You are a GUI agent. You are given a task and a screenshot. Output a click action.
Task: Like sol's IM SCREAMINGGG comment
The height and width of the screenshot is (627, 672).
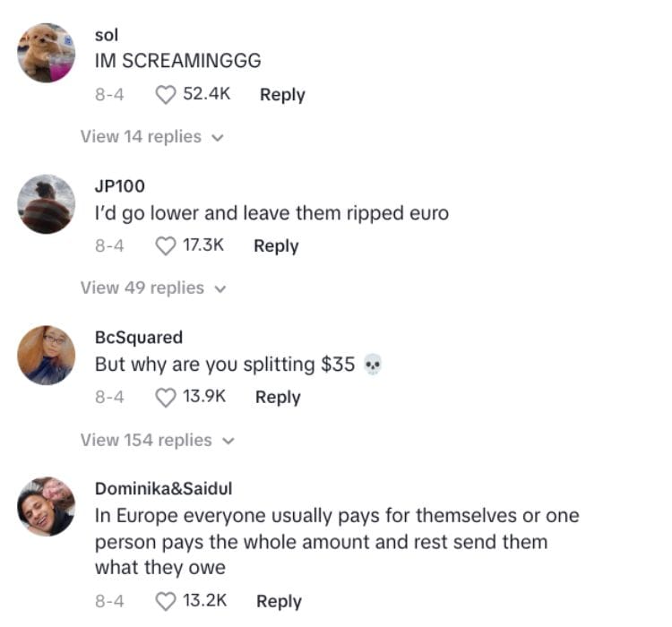click(166, 95)
